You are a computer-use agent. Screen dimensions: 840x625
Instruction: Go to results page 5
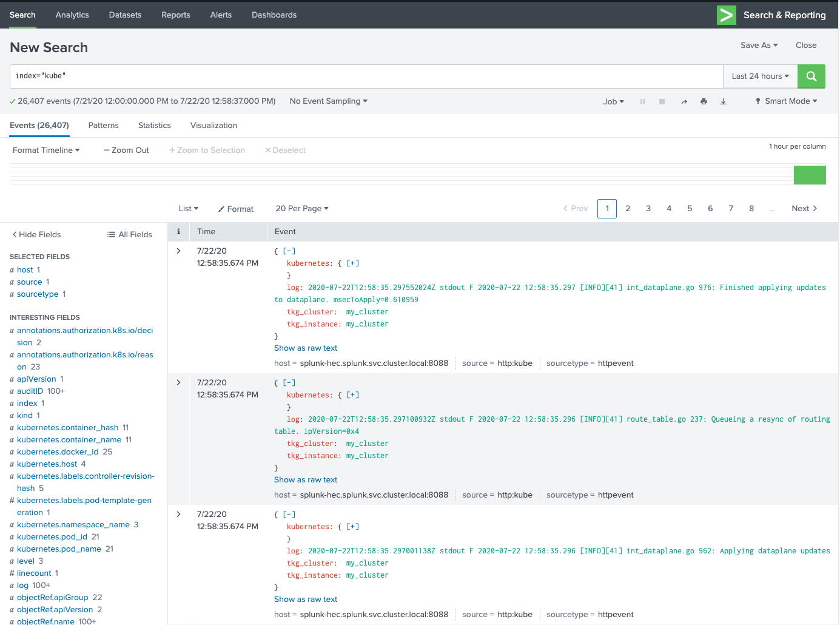pos(690,209)
